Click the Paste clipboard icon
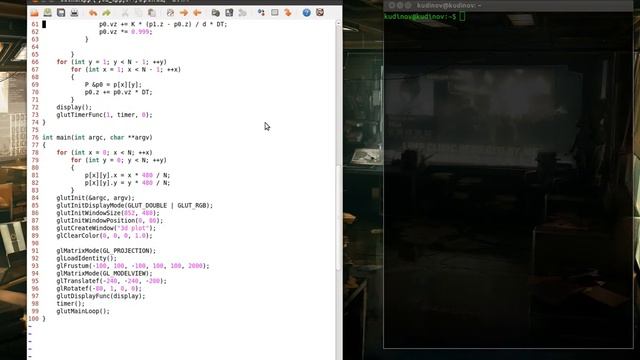This screenshot has width=640, height=360. click(x=151, y=13)
